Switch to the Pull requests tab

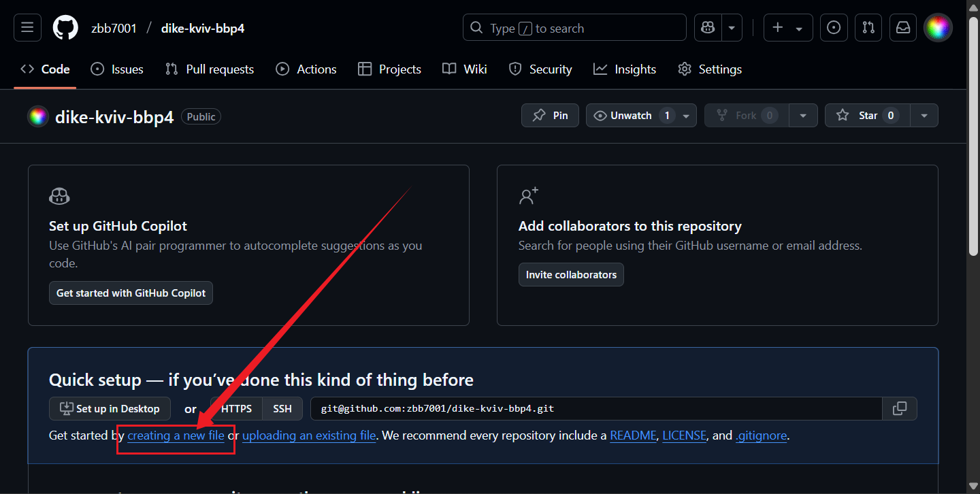coord(210,69)
